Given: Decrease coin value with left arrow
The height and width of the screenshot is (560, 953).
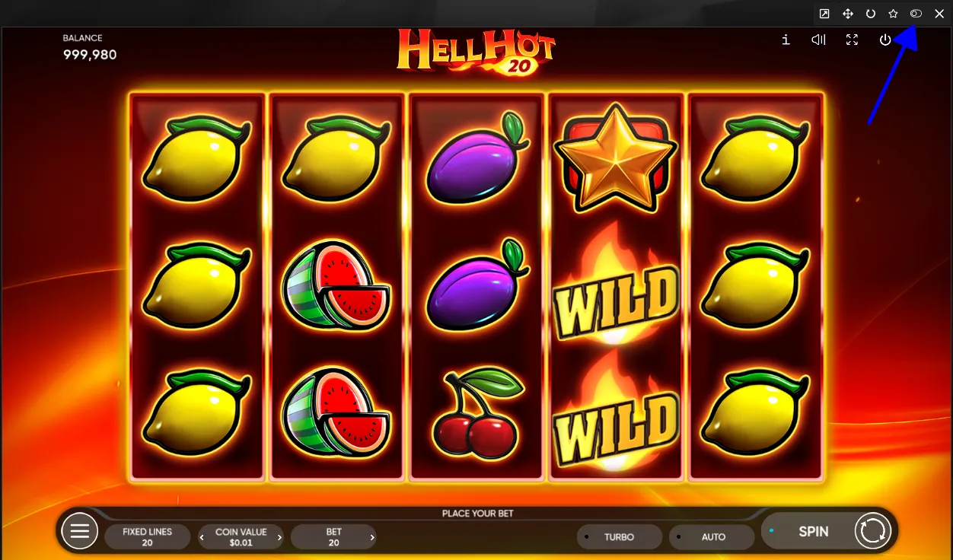Looking at the screenshot, I should (202, 537).
